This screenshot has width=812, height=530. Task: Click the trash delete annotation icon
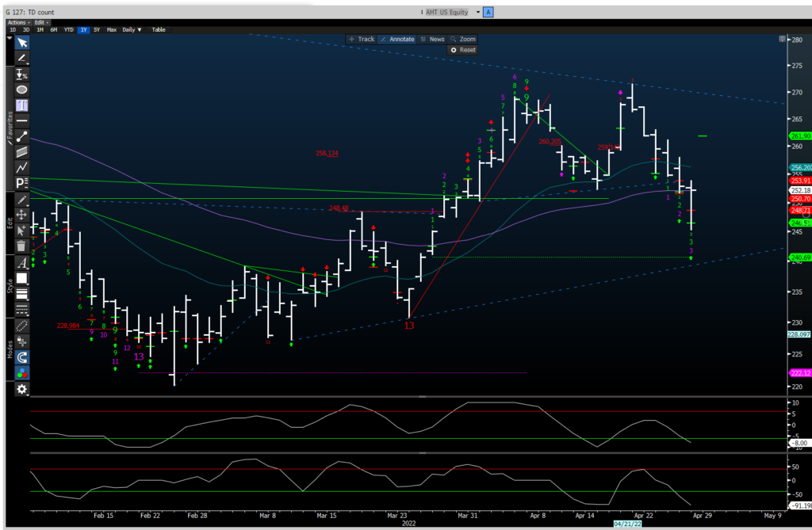(21, 246)
